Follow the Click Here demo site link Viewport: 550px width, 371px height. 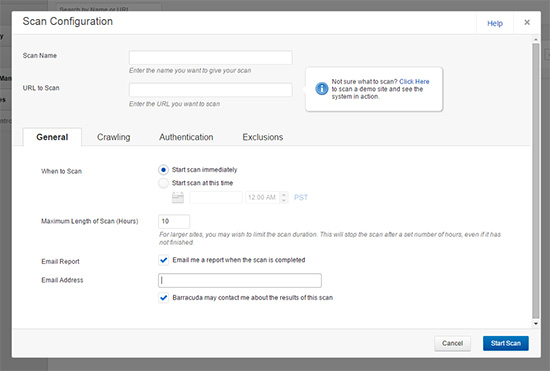pyautogui.click(x=414, y=81)
